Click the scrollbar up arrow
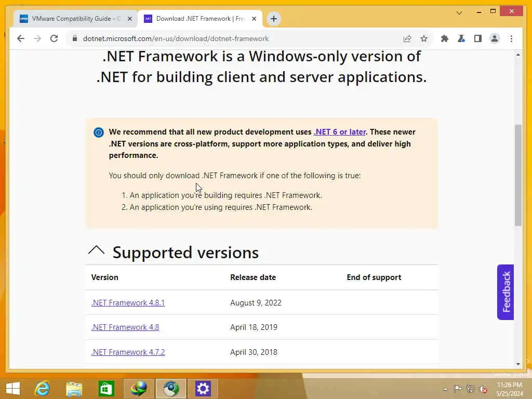Image resolution: width=532 pixels, height=399 pixels. point(518,55)
